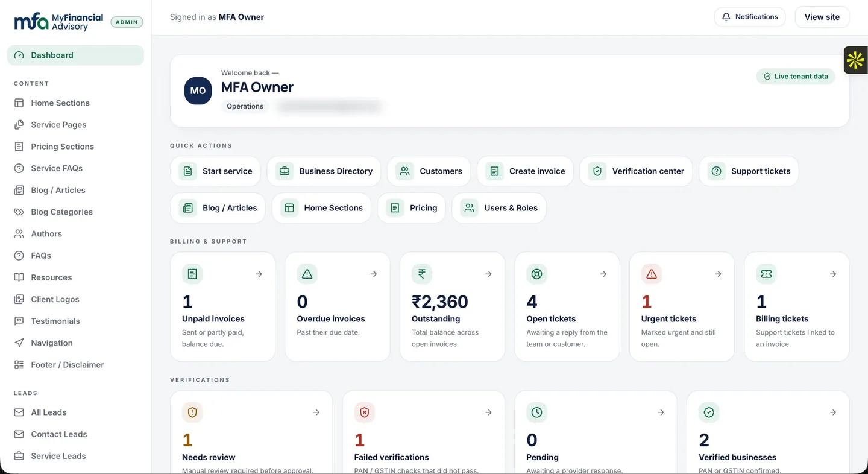Click the Footer / Disclaimer list icon
The width and height of the screenshot is (868, 474).
coord(19,365)
